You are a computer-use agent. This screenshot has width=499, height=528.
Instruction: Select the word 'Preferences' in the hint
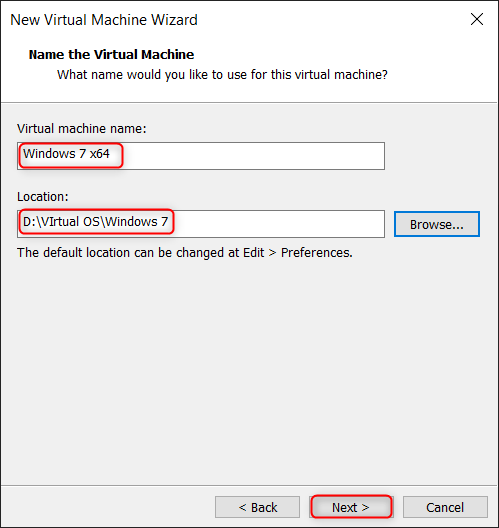click(317, 253)
